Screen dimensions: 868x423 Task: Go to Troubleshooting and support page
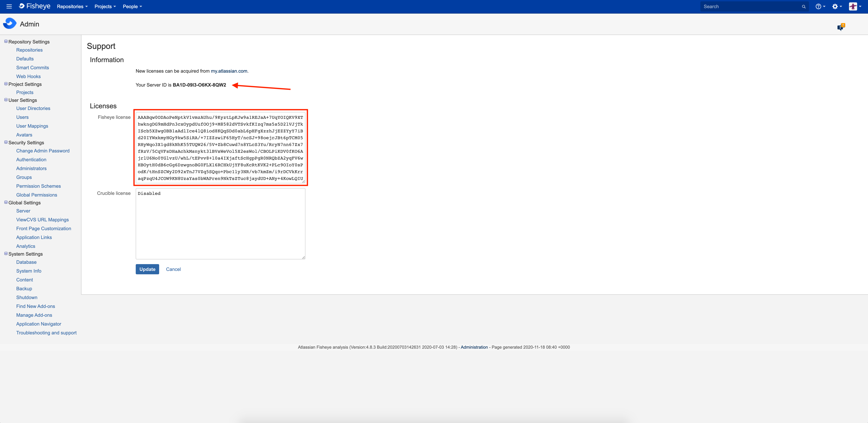tap(46, 333)
